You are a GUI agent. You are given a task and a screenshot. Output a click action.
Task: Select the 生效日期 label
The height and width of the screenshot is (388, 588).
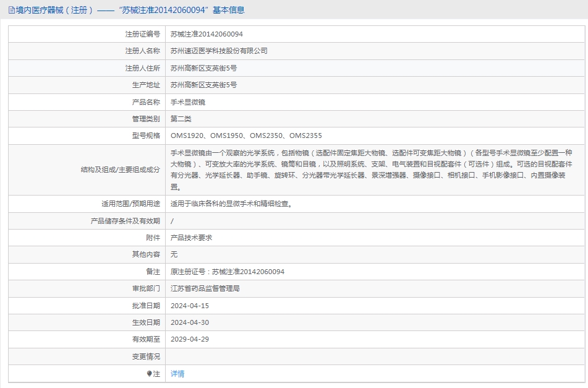[x=146, y=322]
